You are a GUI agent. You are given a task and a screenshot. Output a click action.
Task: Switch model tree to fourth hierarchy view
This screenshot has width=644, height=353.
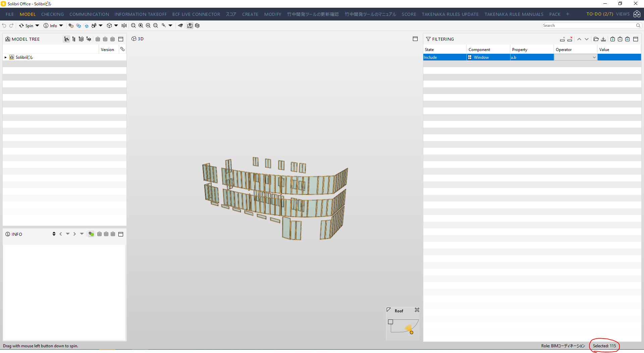[x=89, y=39]
